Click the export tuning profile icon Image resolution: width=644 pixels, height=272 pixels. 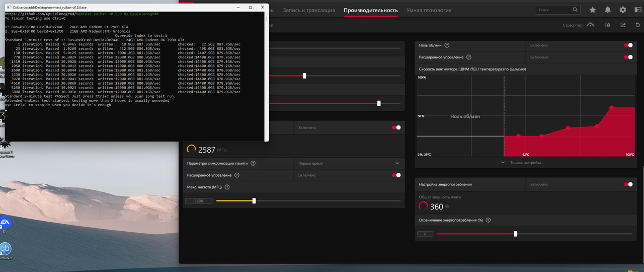click(x=623, y=25)
